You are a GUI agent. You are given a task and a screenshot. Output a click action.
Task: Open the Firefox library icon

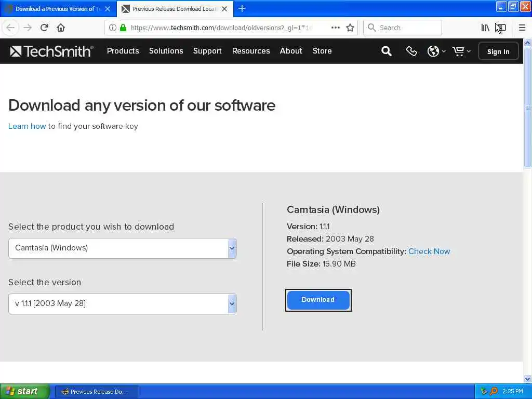click(x=485, y=28)
